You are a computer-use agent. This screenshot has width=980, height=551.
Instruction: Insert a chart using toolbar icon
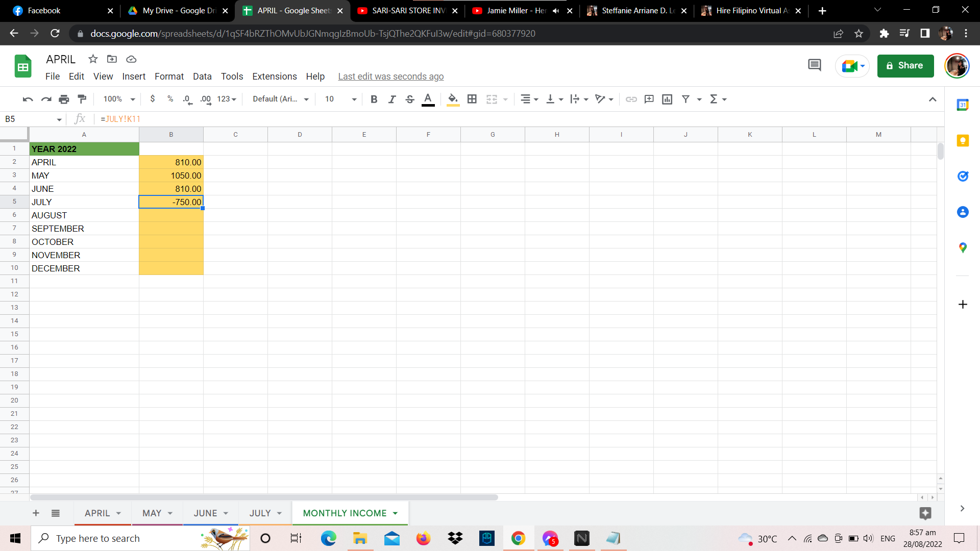[x=667, y=99]
